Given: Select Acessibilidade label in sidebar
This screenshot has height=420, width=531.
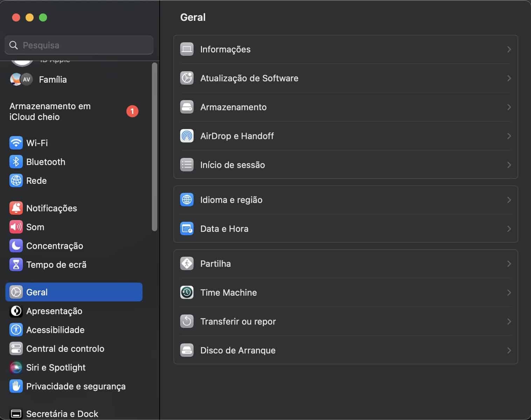Looking at the screenshot, I should point(55,330).
